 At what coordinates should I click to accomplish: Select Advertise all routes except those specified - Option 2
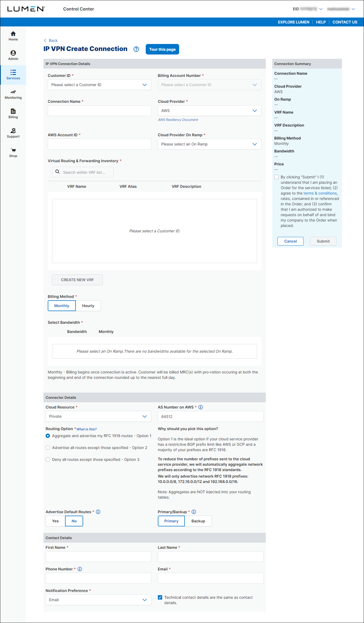click(48, 448)
